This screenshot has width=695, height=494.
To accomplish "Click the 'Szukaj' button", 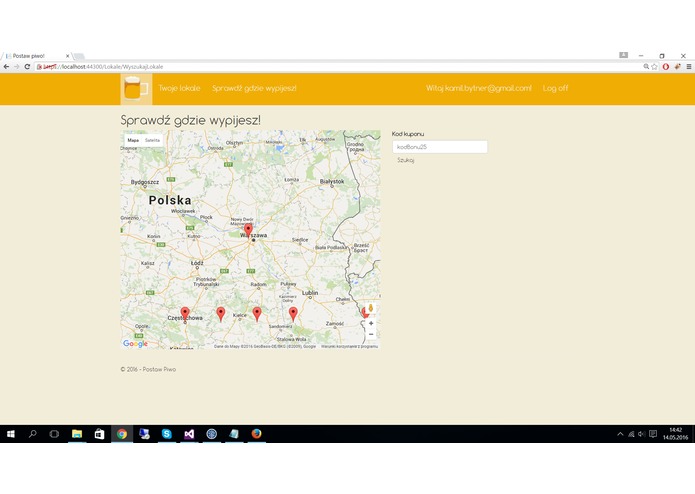I will (406, 160).
